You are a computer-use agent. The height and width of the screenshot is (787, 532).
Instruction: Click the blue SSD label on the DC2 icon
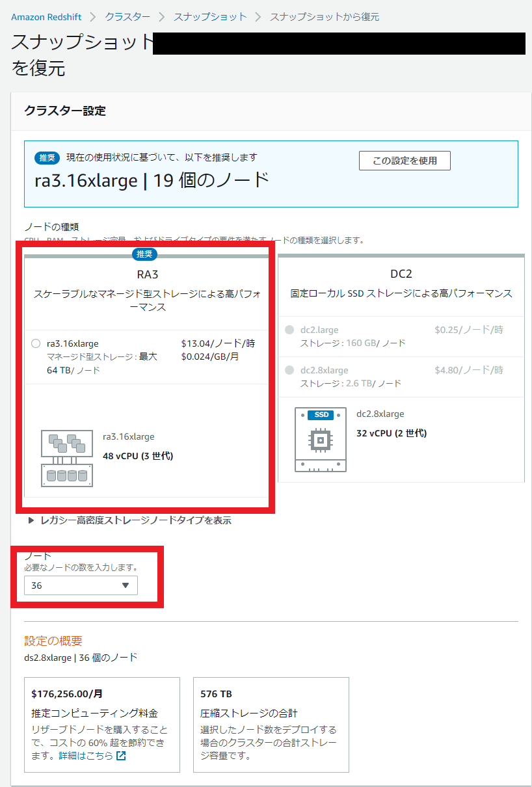coord(320,415)
